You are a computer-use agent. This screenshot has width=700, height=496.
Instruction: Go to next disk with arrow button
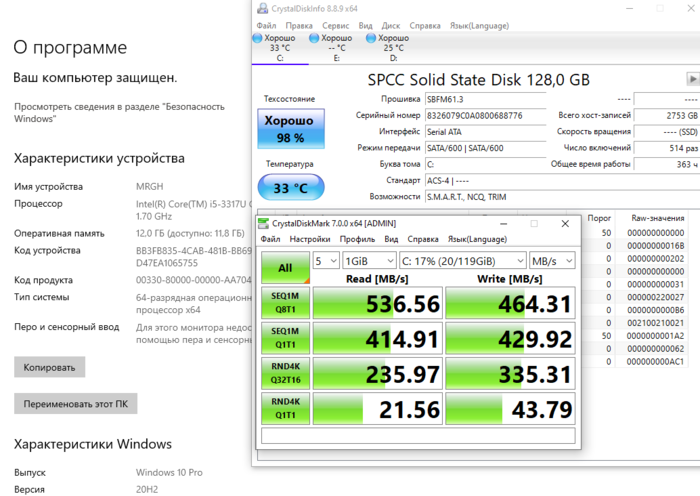[692, 79]
